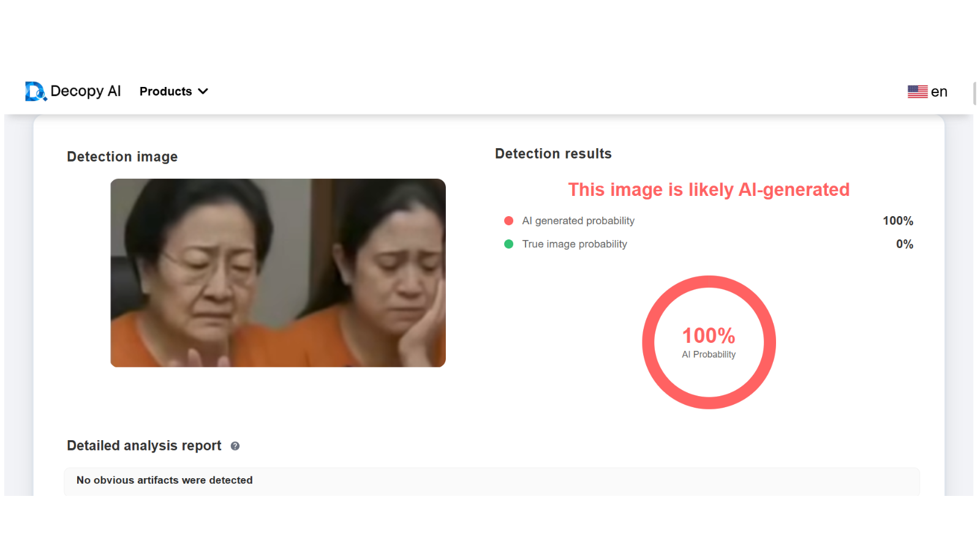Select the 'True image probability' label

[574, 244]
